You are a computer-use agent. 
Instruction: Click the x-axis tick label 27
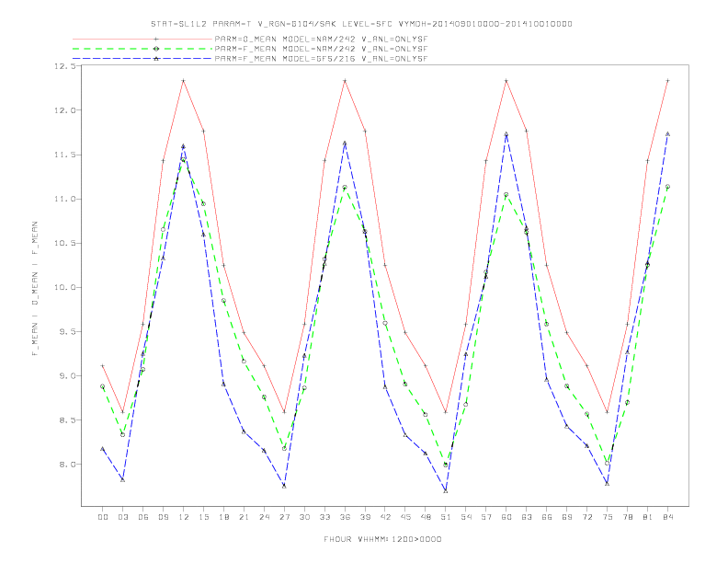(x=284, y=517)
